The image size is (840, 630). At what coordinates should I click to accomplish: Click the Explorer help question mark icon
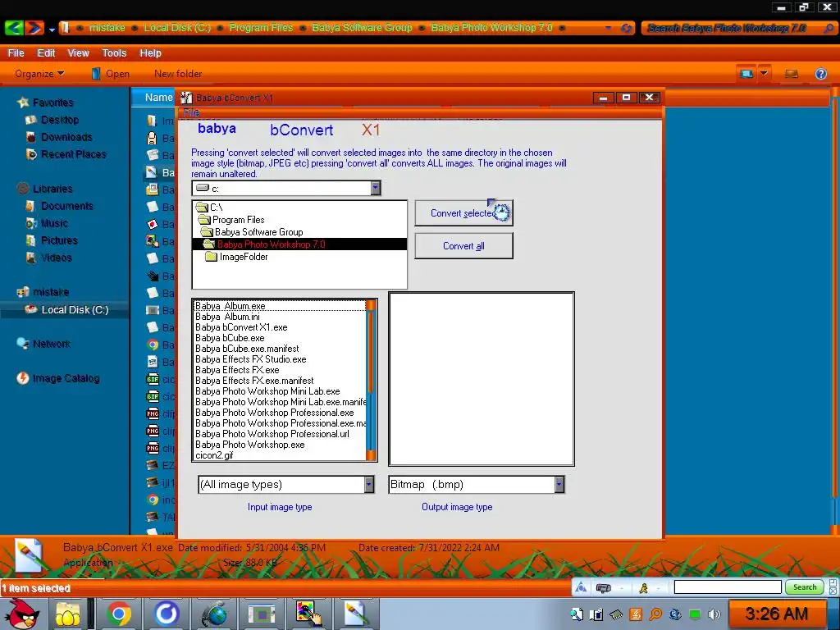tap(820, 73)
